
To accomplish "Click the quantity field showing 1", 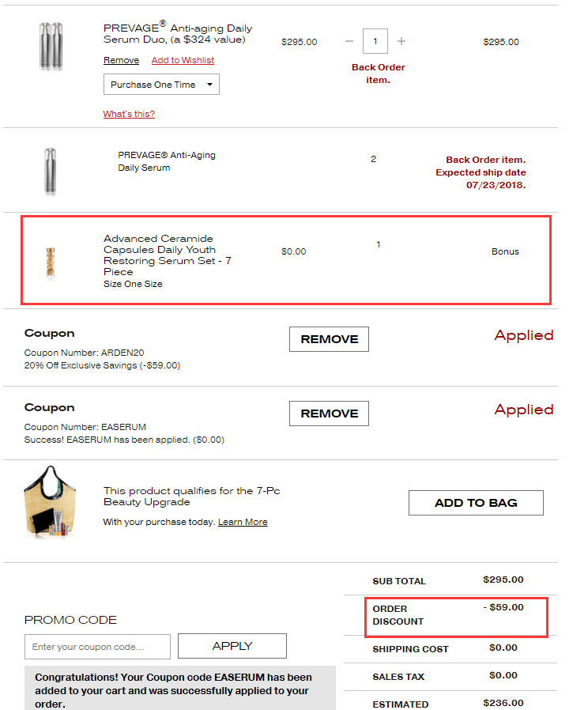I will (375, 41).
